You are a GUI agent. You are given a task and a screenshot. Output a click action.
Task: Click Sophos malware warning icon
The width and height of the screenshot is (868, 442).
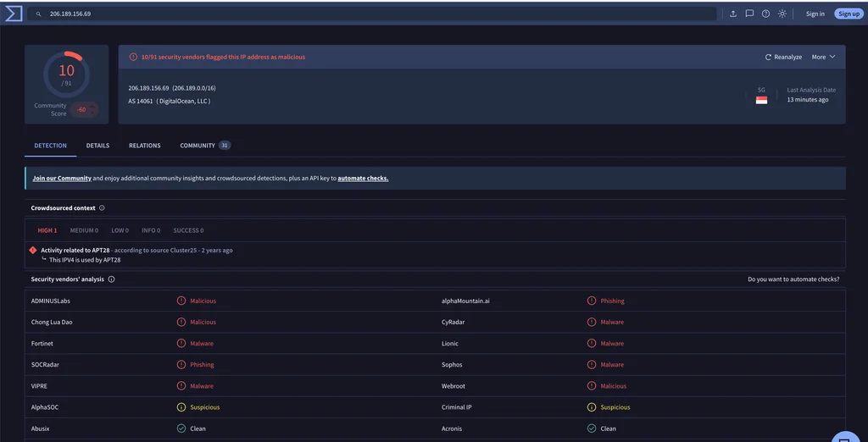point(592,365)
